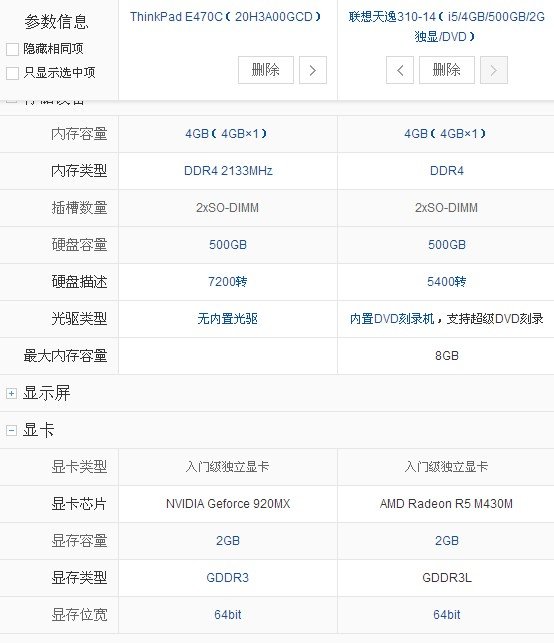The height and width of the screenshot is (643, 554).
Task: Click the 显卡芯片 row label
Action: (79, 504)
